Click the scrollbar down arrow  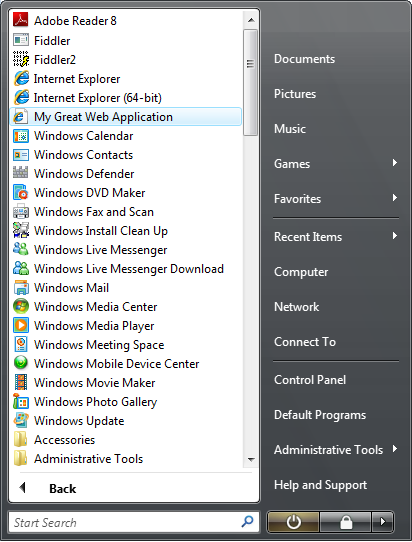point(251,459)
